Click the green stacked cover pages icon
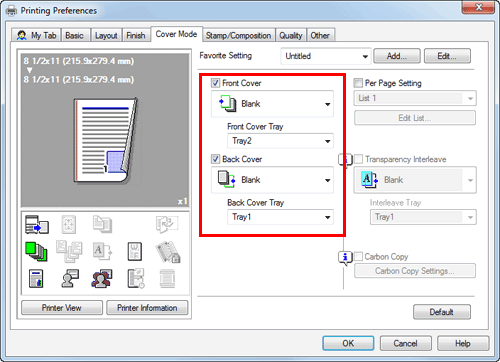 click(x=36, y=251)
